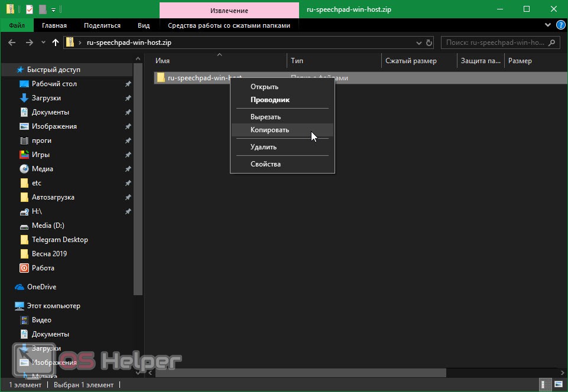
Task: Open OneDrive in navigation pane
Action: [41, 287]
